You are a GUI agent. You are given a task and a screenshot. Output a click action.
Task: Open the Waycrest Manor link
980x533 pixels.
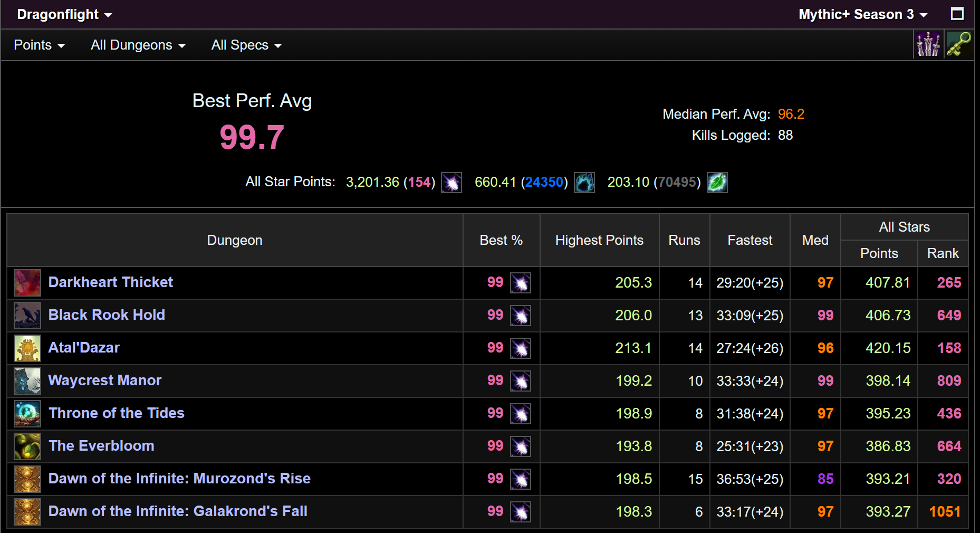click(x=105, y=380)
